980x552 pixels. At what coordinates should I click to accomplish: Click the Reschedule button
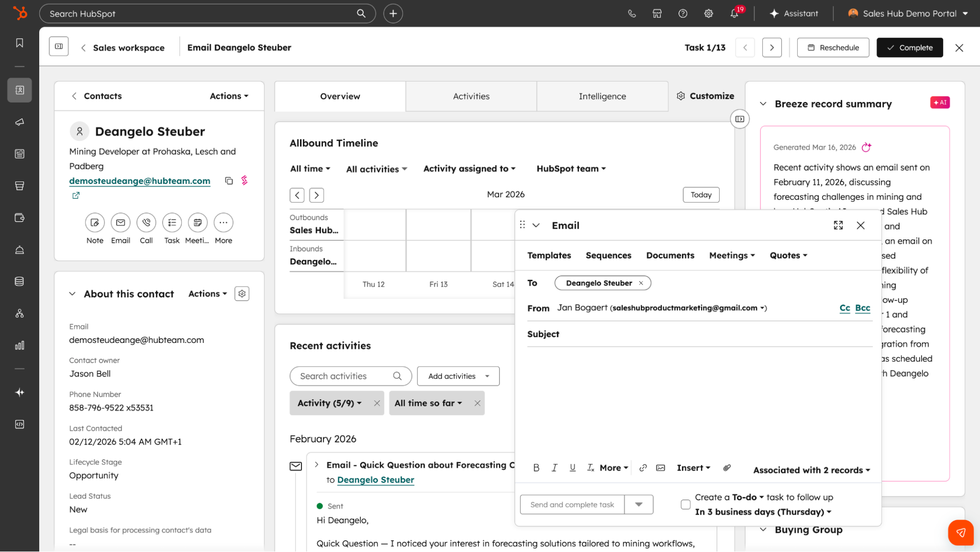point(833,48)
